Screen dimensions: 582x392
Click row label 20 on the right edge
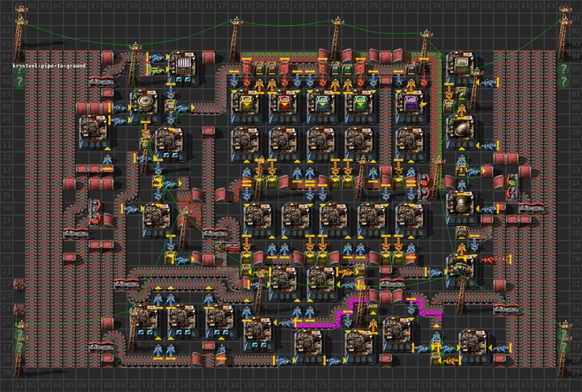tap(576, 258)
